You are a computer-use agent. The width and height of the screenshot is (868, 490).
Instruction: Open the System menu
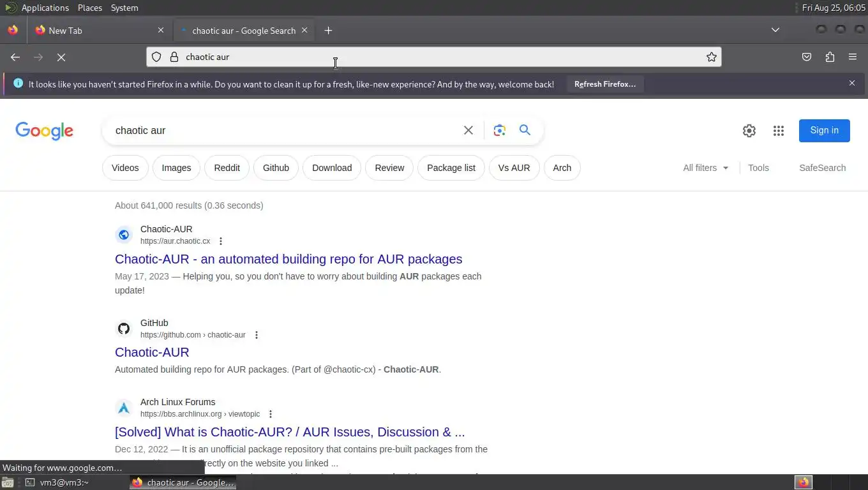click(124, 8)
